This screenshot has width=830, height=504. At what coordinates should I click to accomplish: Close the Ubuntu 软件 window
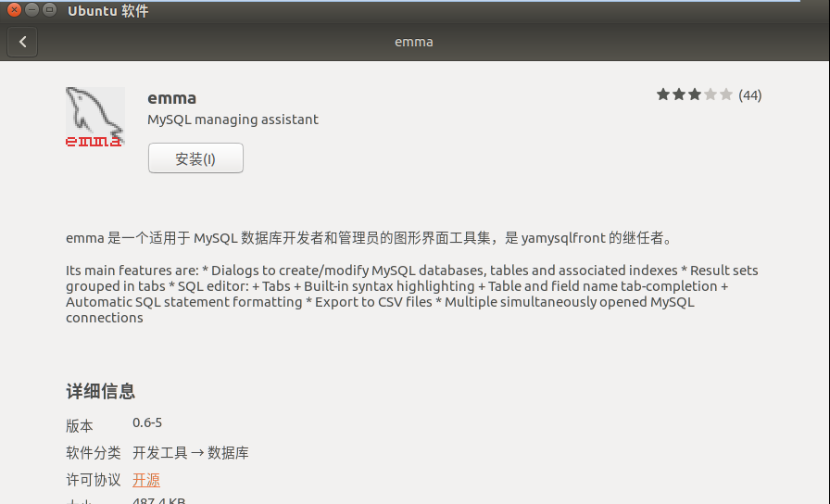tap(14, 9)
